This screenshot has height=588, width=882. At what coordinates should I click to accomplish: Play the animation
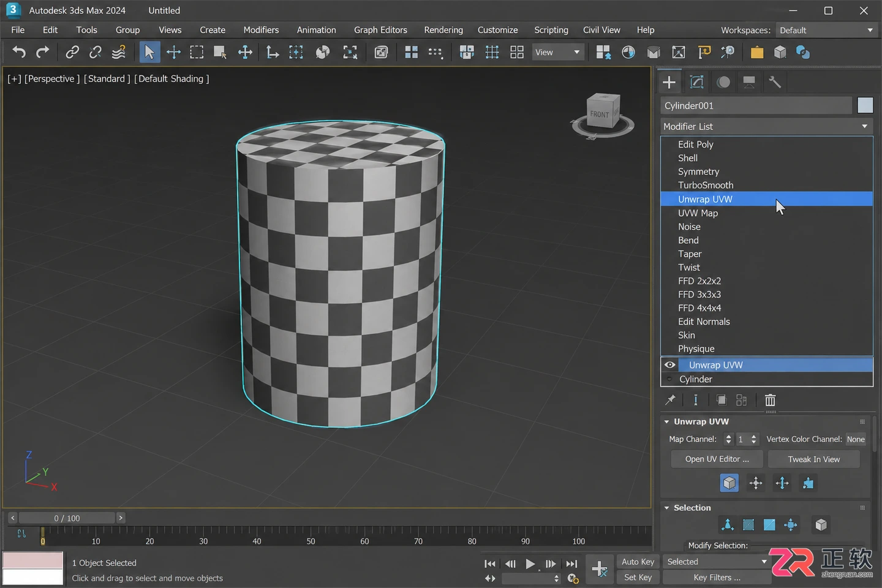click(x=530, y=563)
